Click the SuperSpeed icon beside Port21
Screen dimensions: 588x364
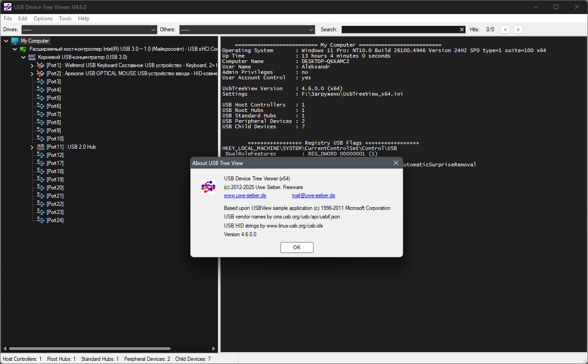(40, 196)
